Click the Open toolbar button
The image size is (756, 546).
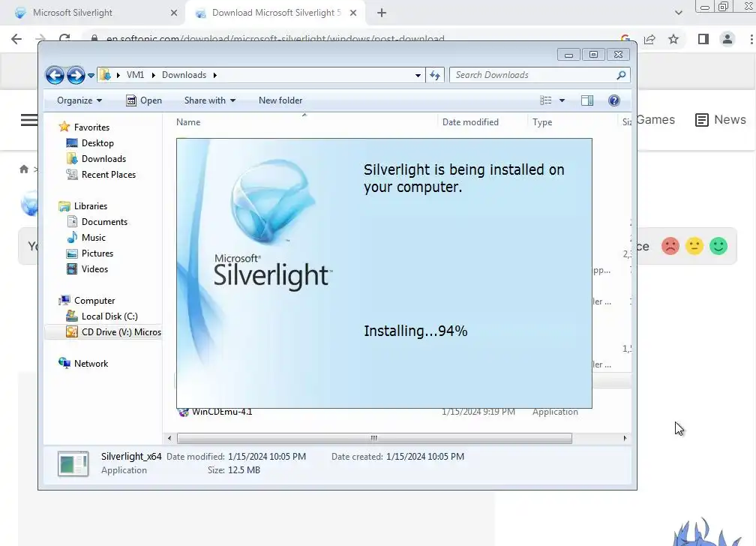click(144, 100)
